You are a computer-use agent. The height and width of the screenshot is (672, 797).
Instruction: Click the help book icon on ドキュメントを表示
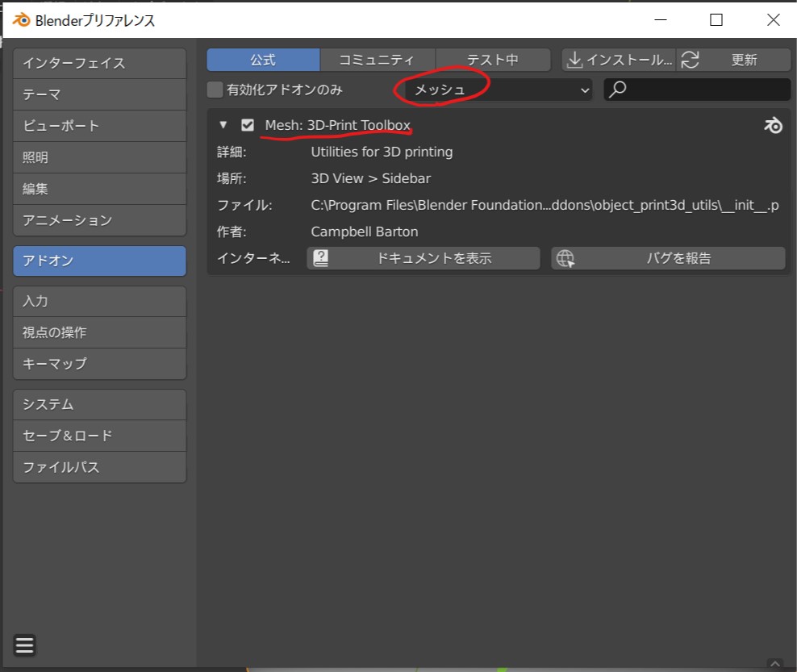[x=321, y=258]
